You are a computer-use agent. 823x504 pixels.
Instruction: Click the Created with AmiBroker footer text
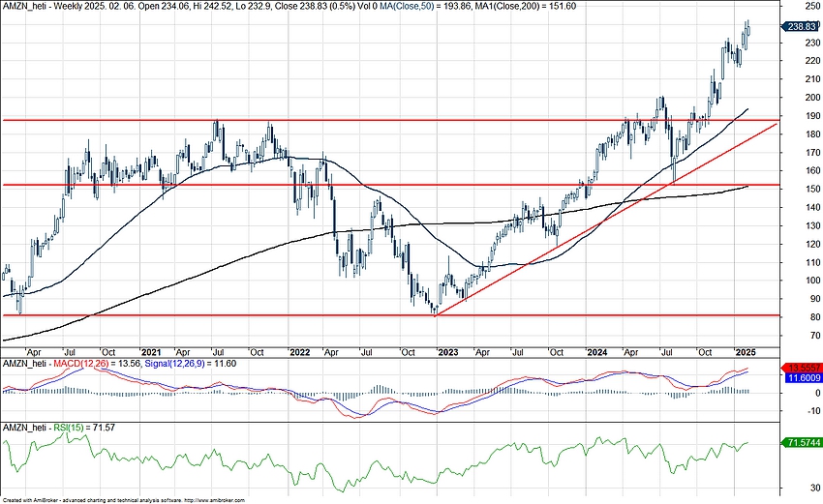(123, 501)
